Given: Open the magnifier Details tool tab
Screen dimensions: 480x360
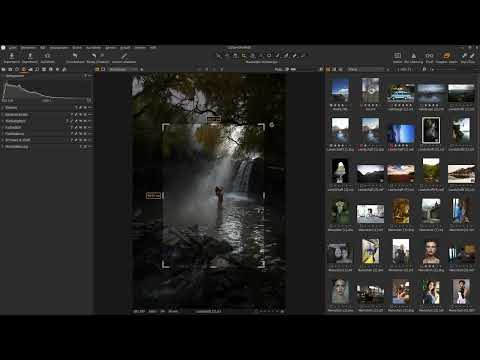Looking at the screenshot, I should tap(37, 69).
